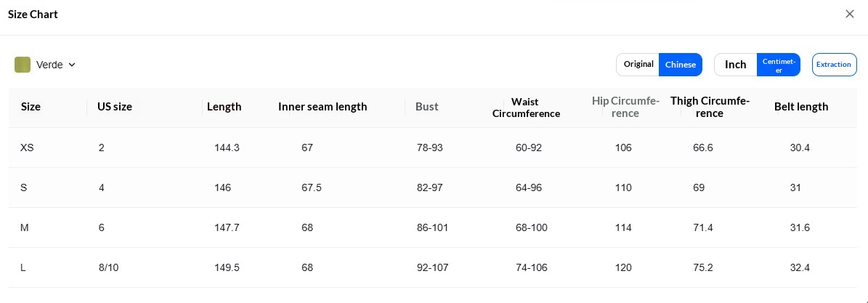
Task: Click the Extraction button
Action: [835, 64]
